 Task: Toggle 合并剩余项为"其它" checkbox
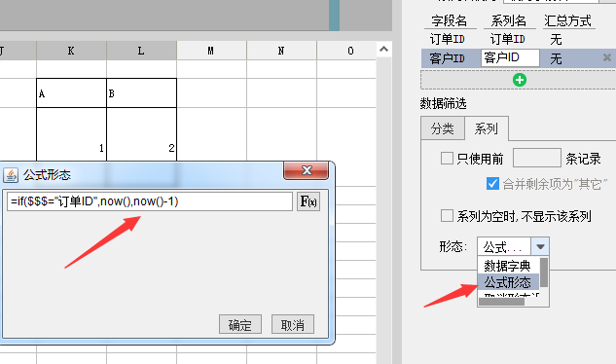click(492, 184)
